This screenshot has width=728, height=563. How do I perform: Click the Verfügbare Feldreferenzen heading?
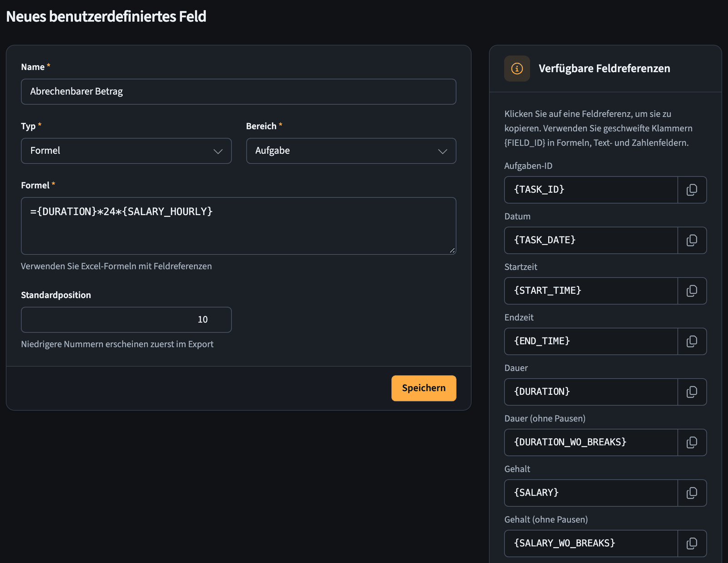(x=604, y=69)
